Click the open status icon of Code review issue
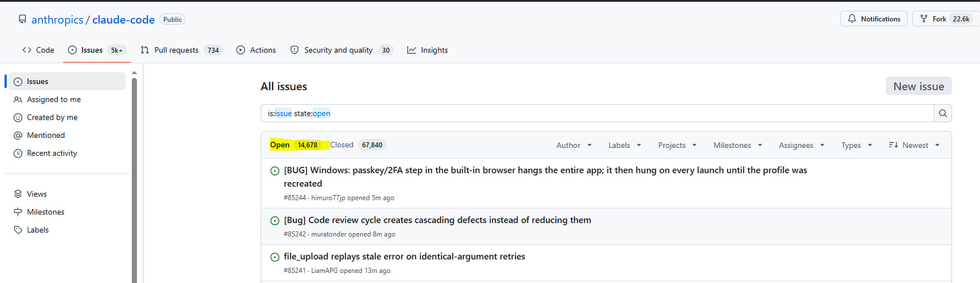980x283 pixels. 274,220
